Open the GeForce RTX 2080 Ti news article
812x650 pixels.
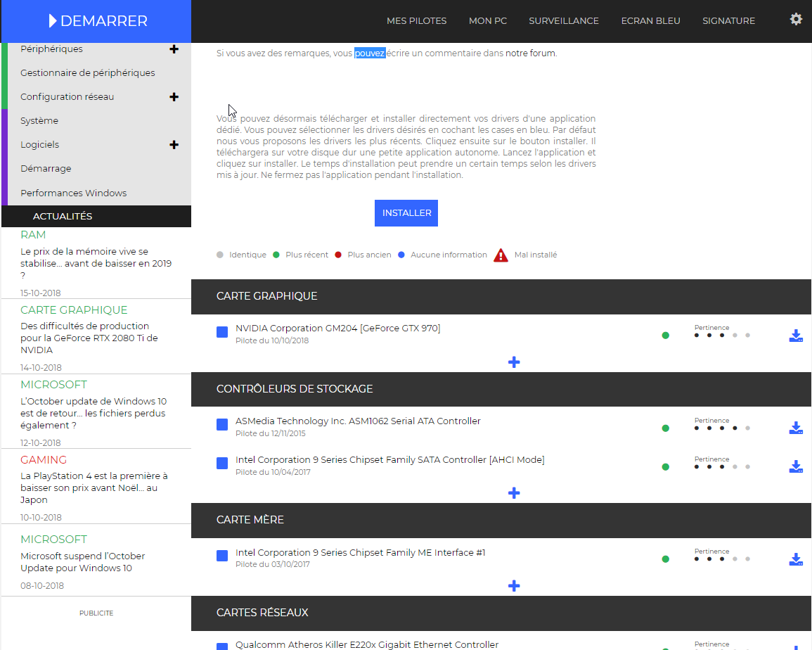89,338
